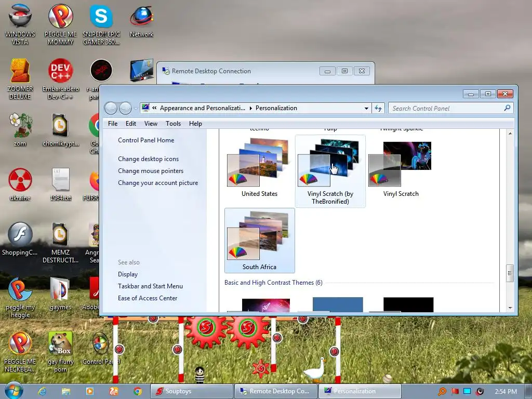Select the Skype SNIPED!! EPIC GAMER icon
This screenshot has height=399, width=532.
[101, 24]
